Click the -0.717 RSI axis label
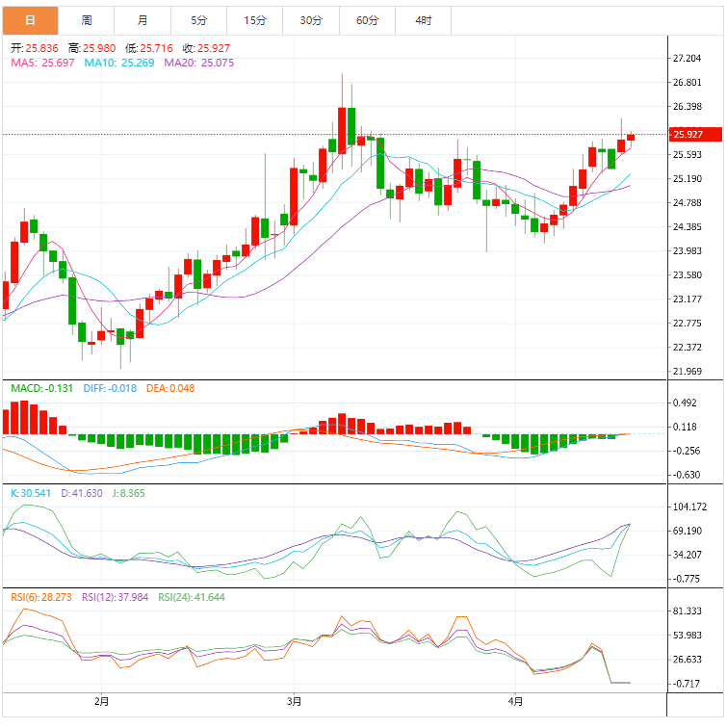727x728 pixels. pos(687,684)
